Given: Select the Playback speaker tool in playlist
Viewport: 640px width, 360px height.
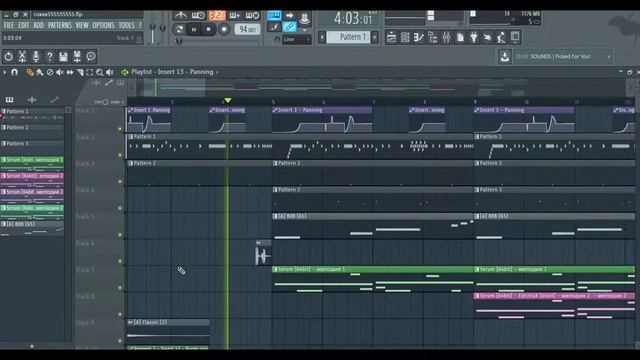Looking at the screenshot, I should point(110,72).
